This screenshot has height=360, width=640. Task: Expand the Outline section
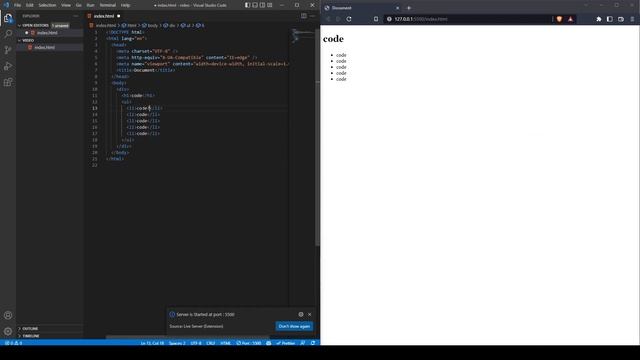pos(49,329)
